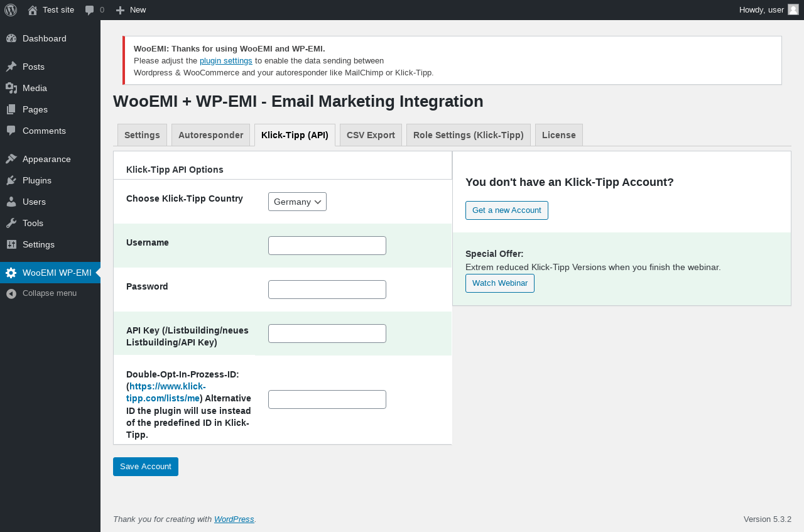Switch to the Autoresponder tab
This screenshot has height=532, width=804.
click(x=210, y=135)
